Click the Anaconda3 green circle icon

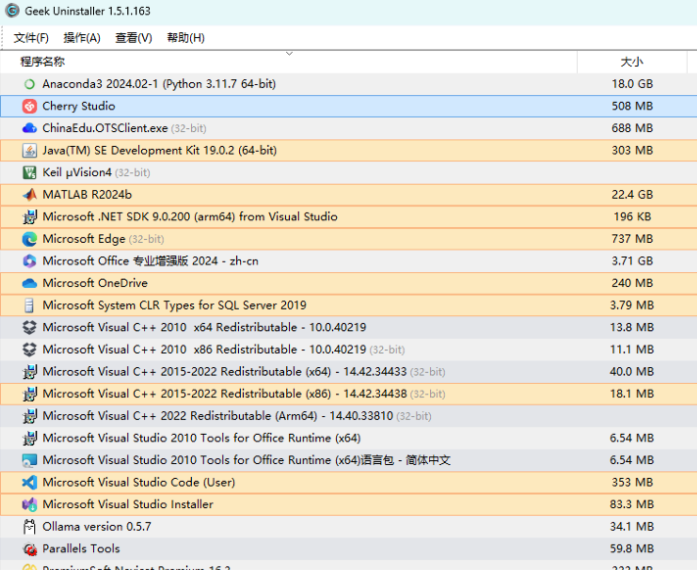(29, 84)
